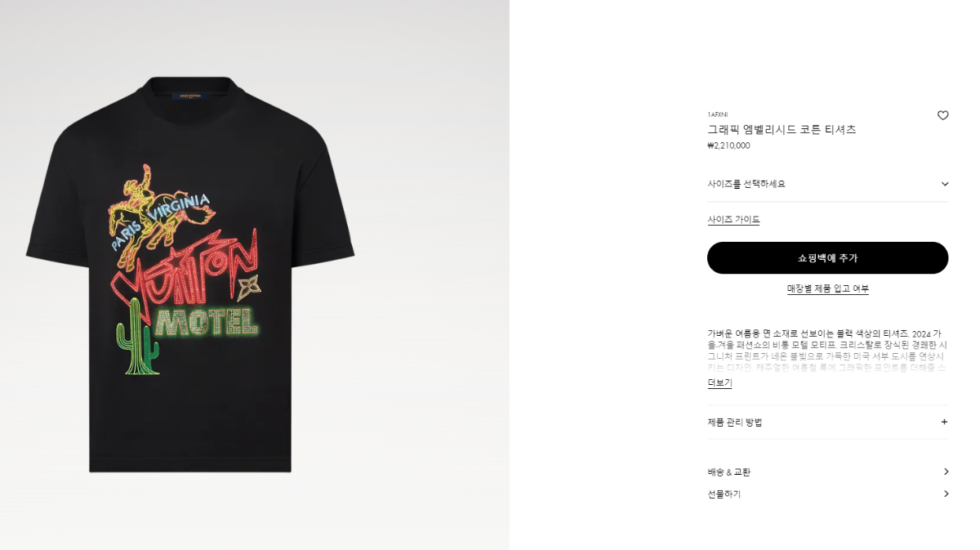
Task: Click the arrow icon next to 선물하기
Action: coord(946,494)
